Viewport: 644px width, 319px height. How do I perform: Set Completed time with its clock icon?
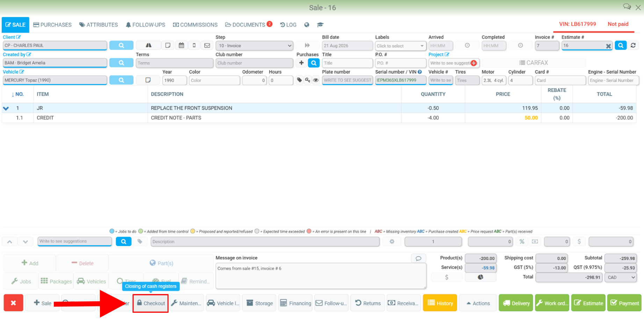[520, 45]
